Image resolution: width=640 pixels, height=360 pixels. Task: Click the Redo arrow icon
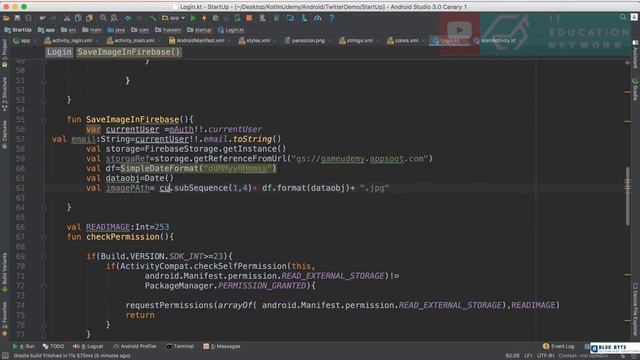point(53,18)
